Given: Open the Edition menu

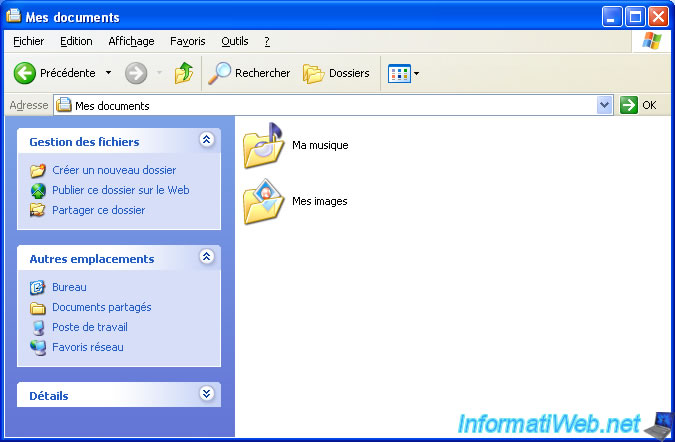Looking at the screenshot, I should coord(76,41).
